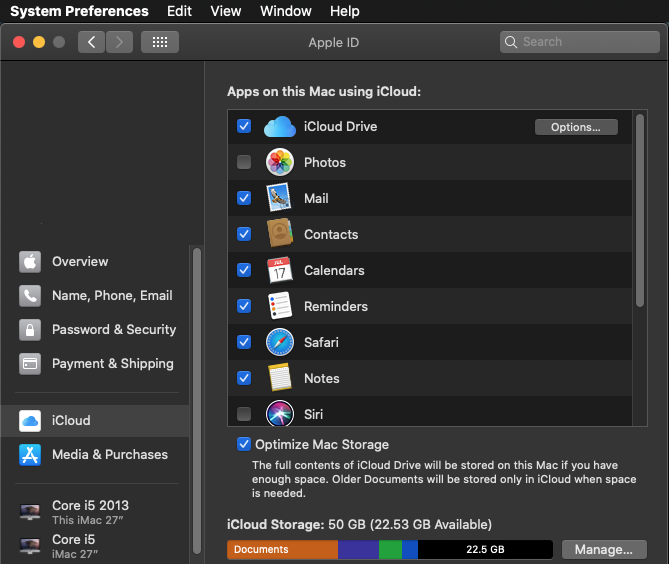This screenshot has width=669, height=564.
Task: Open the System Preferences menu
Action: pos(79,11)
